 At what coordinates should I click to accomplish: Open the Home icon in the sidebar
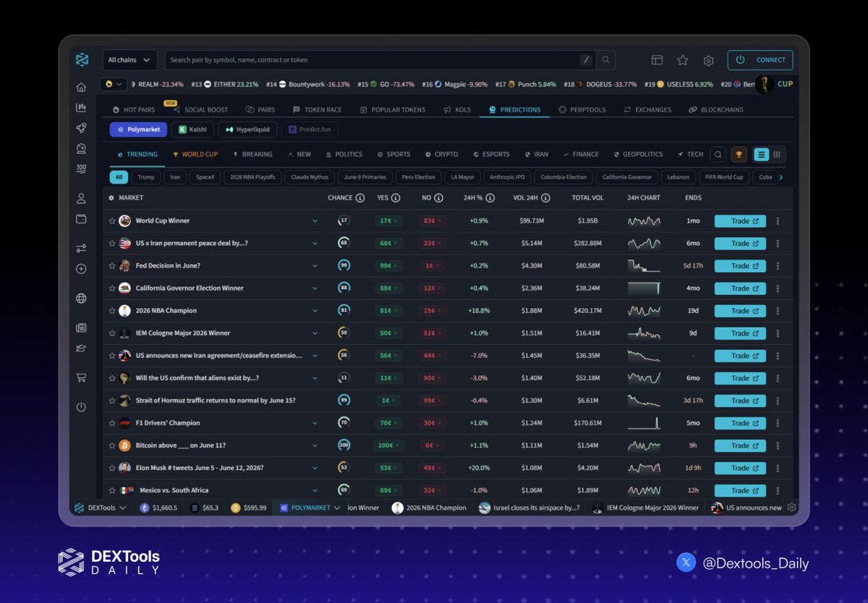81,87
